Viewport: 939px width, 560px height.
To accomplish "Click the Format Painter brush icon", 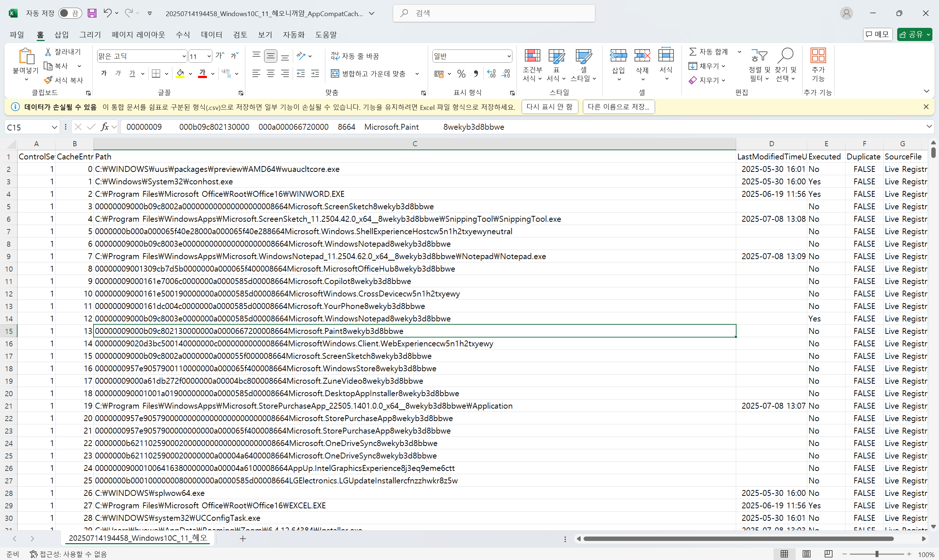I will point(48,80).
